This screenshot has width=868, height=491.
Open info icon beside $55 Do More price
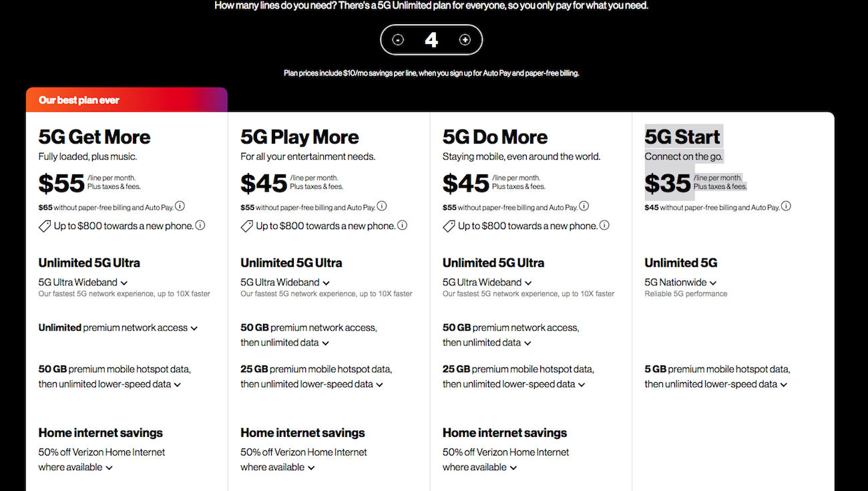pyautogui.click(x=584, y=206)
